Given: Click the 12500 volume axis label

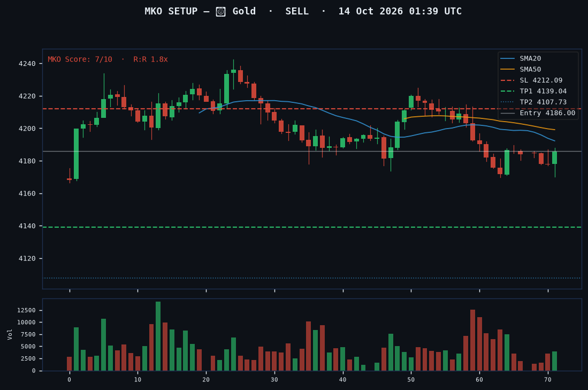Looking at the screenshot, I should click(26, 310).
